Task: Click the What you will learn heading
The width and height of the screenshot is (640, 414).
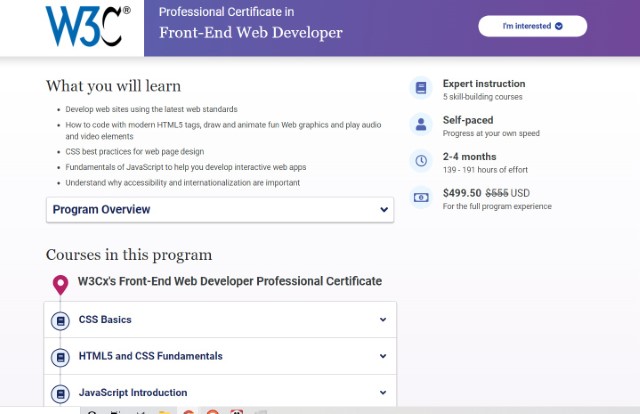Action: tap(113, 86)
